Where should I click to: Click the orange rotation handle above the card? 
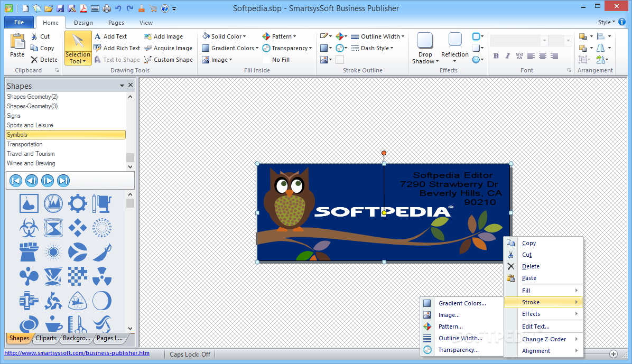point(384,153)
